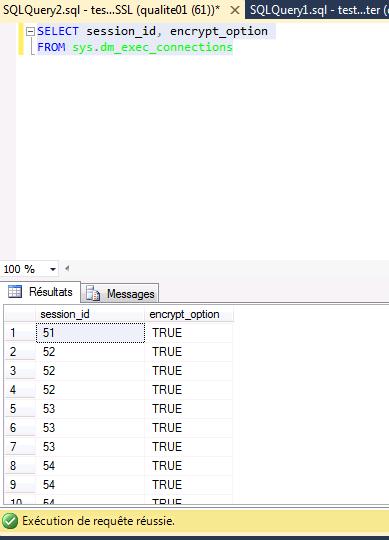389x540 pixels.
Task: Select row header 2
Action: (x=20, y=352)
